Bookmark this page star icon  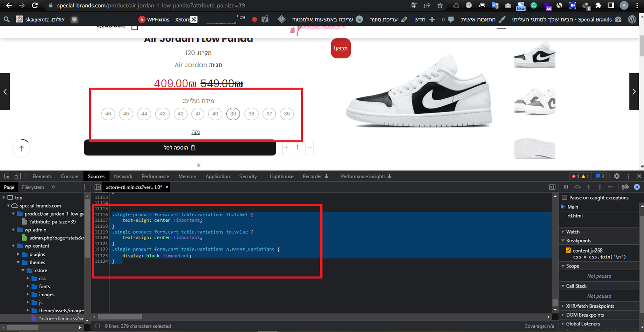(440, 6)
